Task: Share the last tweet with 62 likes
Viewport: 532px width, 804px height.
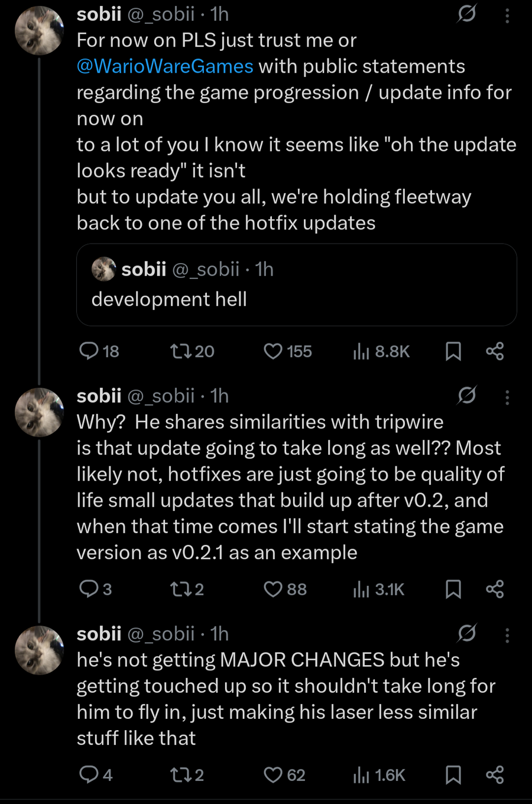Action: point(495,774)
